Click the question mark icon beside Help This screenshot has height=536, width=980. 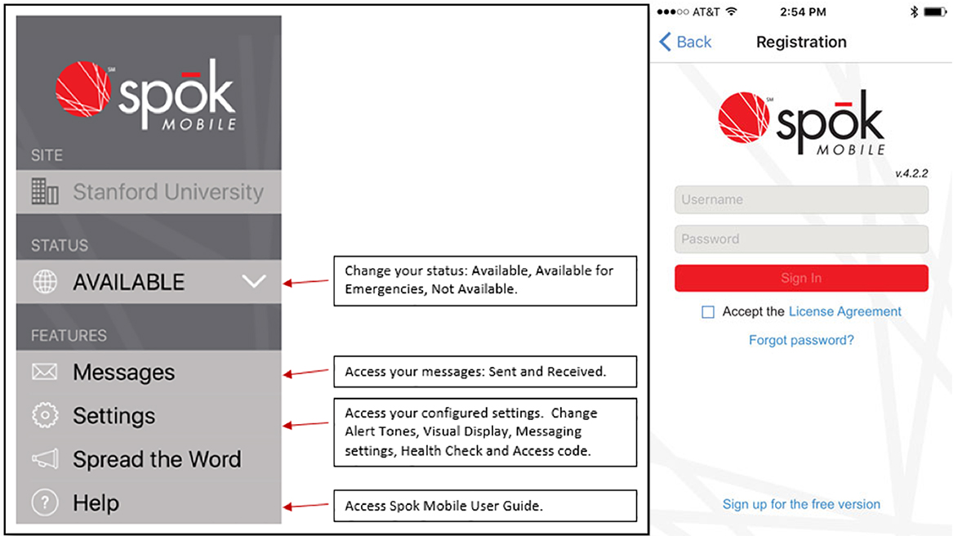(x=45, y=502)
